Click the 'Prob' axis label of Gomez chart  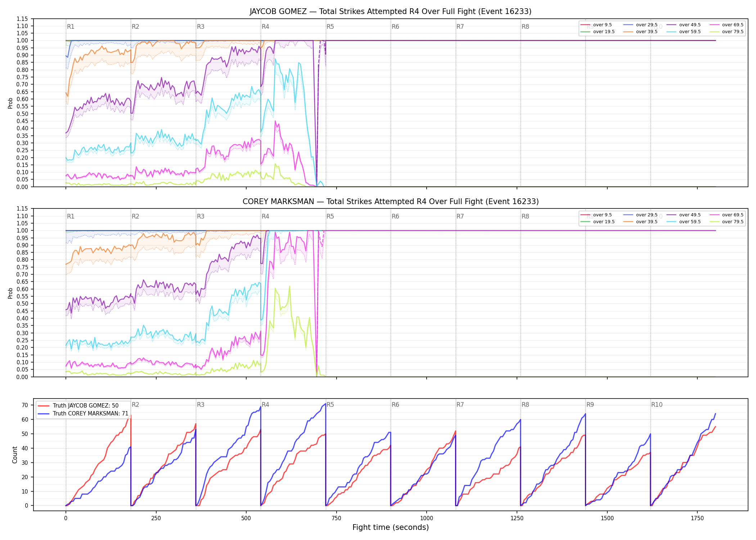10,103
